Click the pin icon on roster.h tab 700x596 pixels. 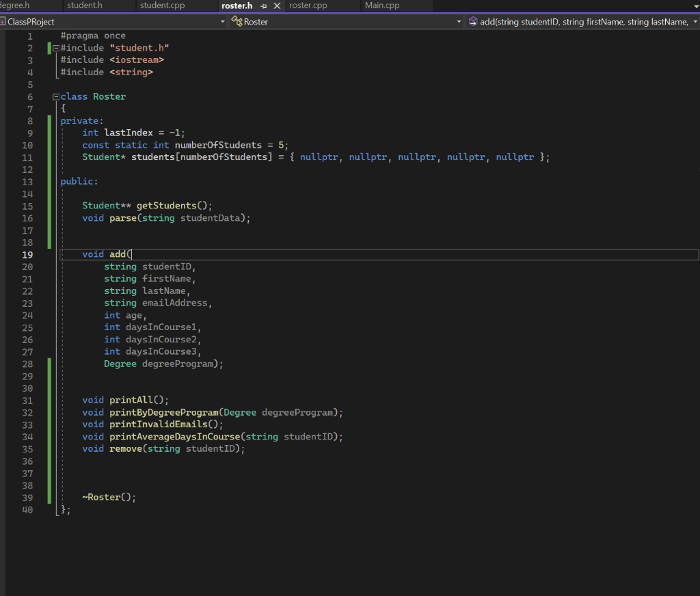pyautogui.click(x=262, y=5)
